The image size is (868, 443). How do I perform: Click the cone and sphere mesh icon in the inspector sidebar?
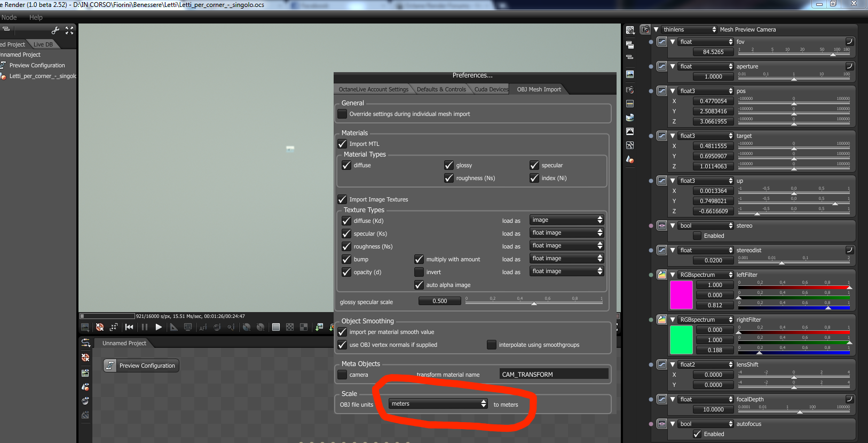[630, 159]
